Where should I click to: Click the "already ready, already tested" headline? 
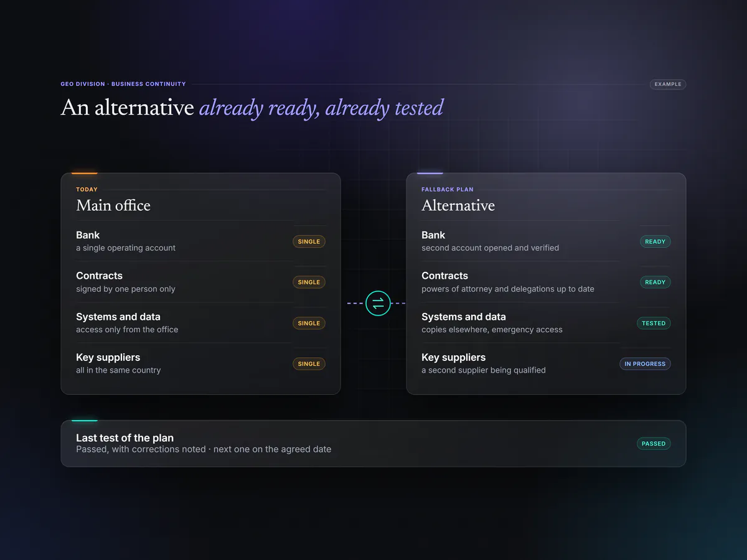pos(321,108)
